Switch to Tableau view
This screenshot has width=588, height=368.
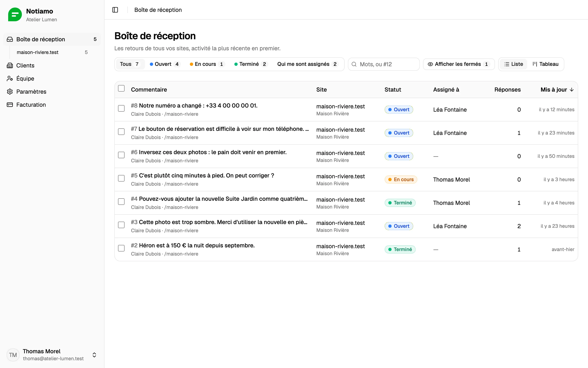[x=546, y=64]
